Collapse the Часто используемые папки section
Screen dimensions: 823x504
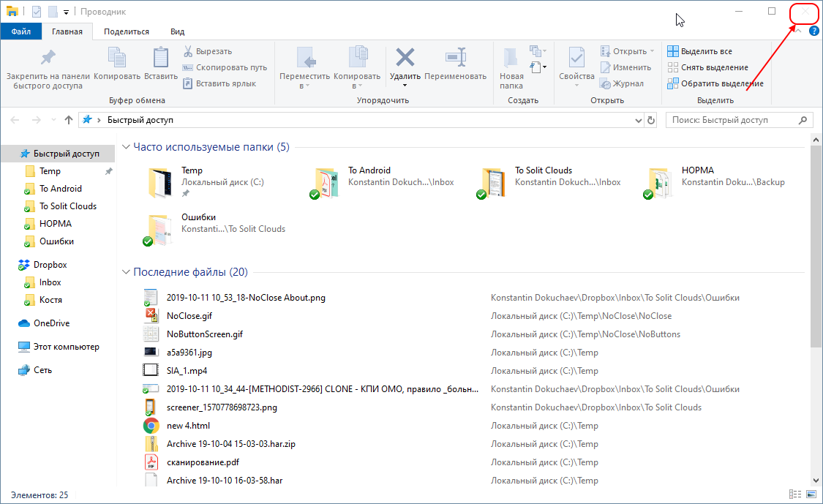click(x=125, y=146)
